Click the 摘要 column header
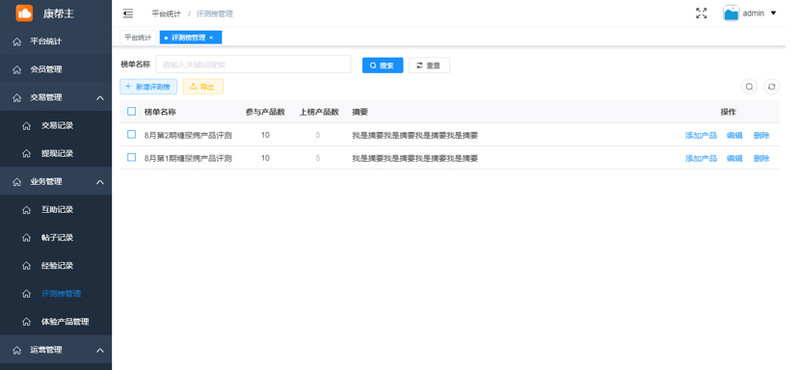This screenshot has width=800, height=370. pyautogui.click(x=360, y=112)
